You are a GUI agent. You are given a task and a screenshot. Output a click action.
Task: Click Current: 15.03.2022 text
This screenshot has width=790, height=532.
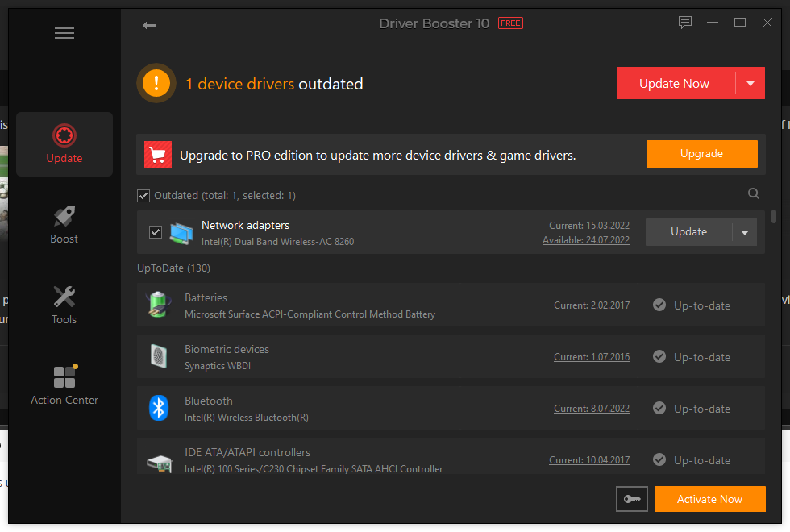589,226
